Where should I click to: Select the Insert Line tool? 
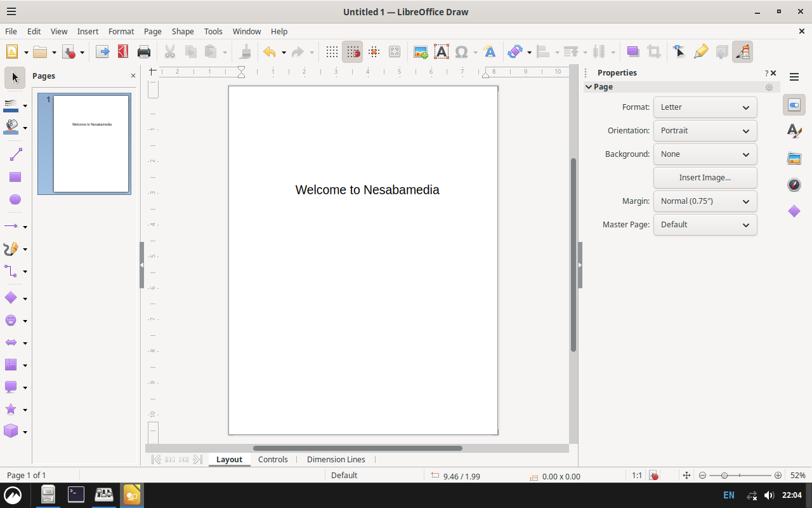(x=15, y=154)
